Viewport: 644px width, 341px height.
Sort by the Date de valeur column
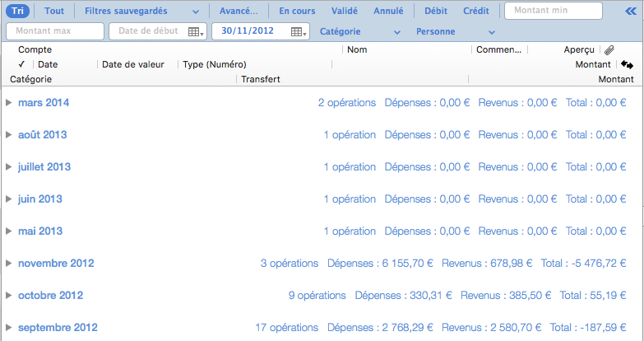(x=133, y=64)
